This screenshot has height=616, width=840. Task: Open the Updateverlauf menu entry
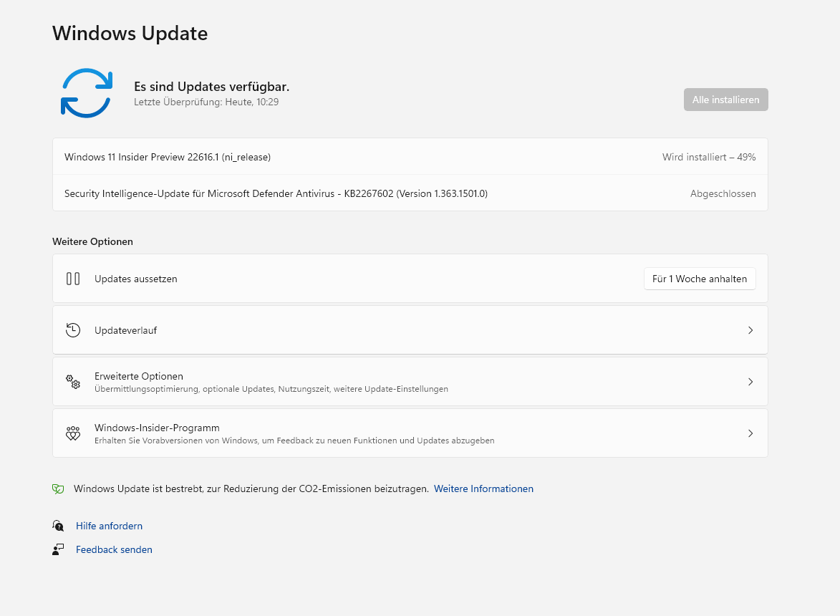pyautogui.click(x=126, y=330)
